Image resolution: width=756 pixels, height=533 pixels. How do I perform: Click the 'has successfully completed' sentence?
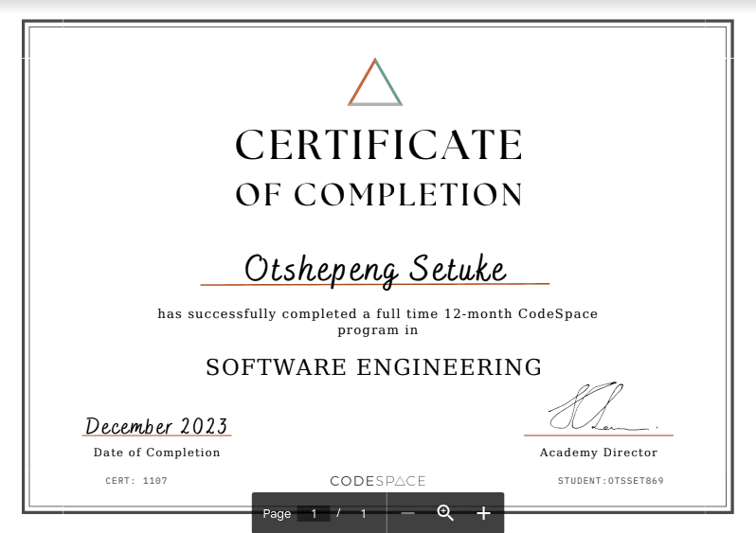pyautogui.click(x=377, y=322)
